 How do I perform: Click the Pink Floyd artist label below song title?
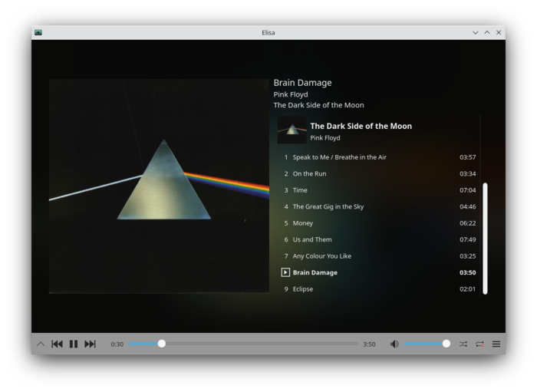(291, 94)
